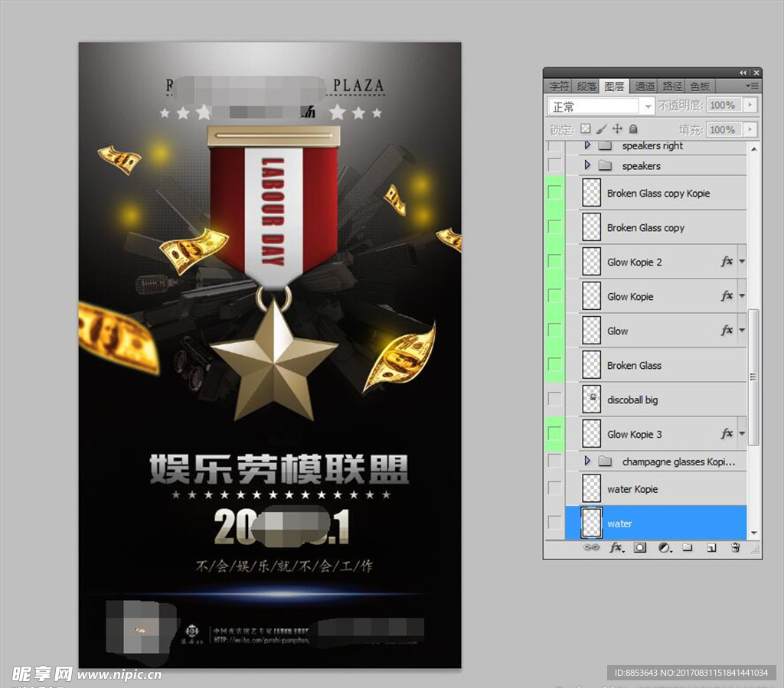The width and height of the screenshot is (784, 688).
Task: Expand effects list of Glow Kopie 2
Action: coord(742,261)
